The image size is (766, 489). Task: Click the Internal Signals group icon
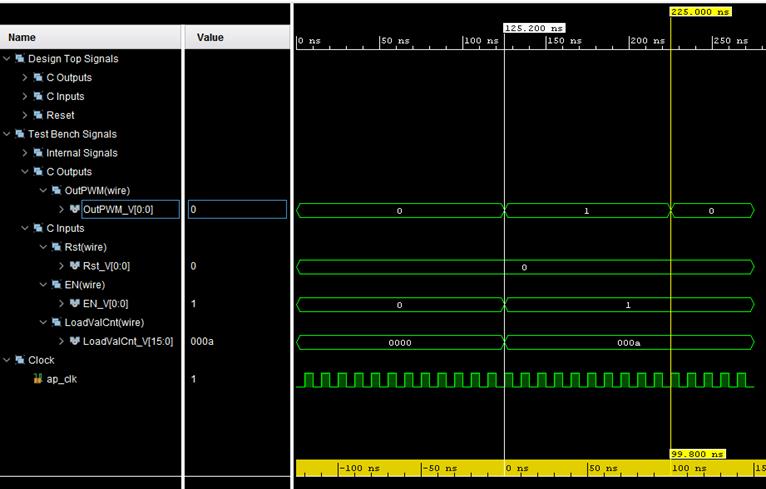[38, 153]
